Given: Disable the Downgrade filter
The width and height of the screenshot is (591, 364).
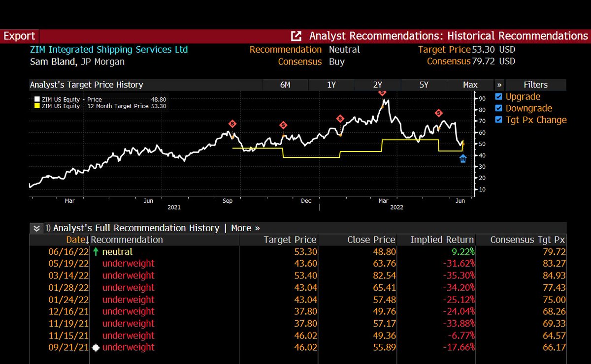Looking at the screenshot, I should click(x=498, y=108).
